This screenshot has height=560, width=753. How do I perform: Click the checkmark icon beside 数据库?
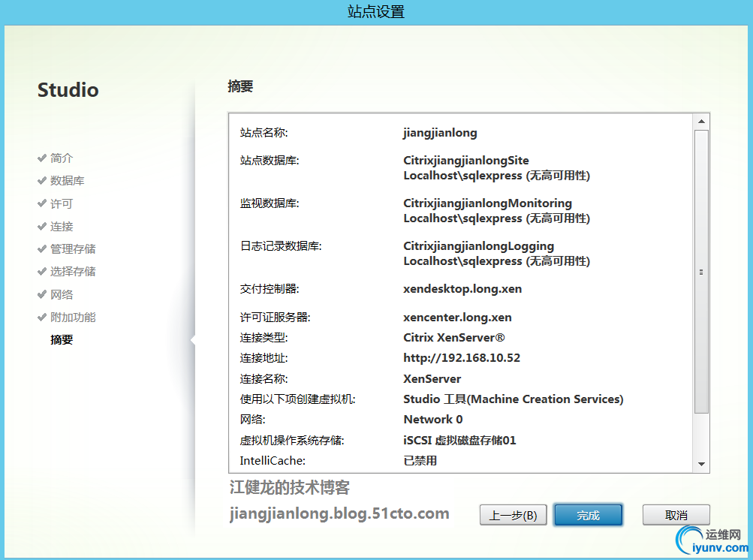[42, 181]
